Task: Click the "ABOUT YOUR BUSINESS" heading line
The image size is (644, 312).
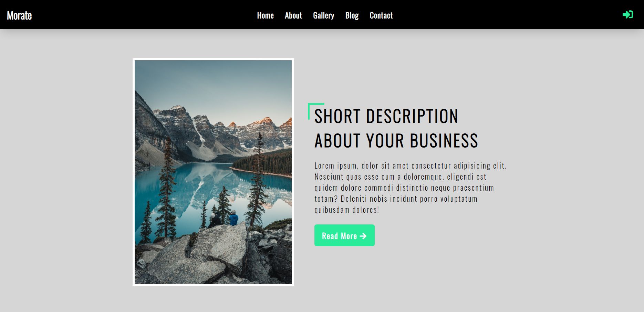Action: pyautogui.click(x=396, y=141)
